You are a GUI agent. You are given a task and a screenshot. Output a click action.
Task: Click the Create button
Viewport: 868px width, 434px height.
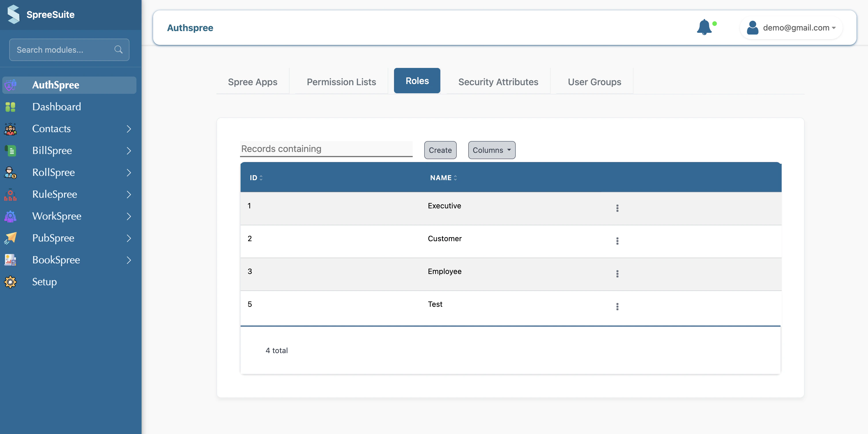point(440,150)
